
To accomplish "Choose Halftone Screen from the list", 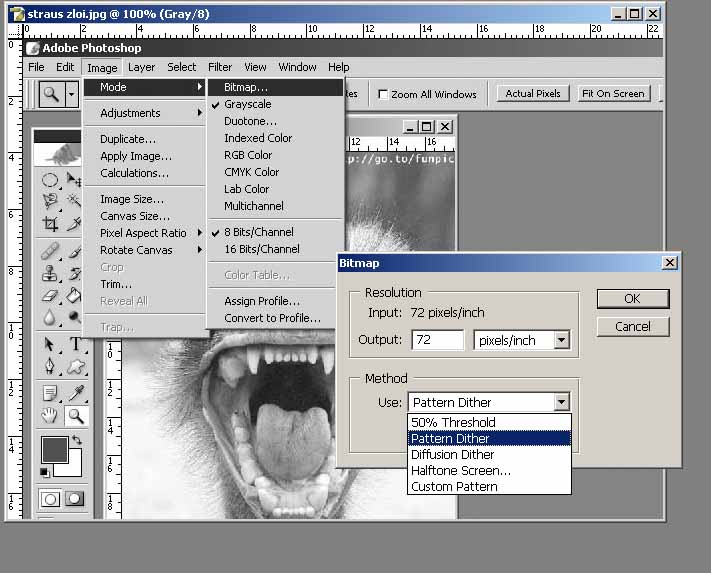I will 489,471.
